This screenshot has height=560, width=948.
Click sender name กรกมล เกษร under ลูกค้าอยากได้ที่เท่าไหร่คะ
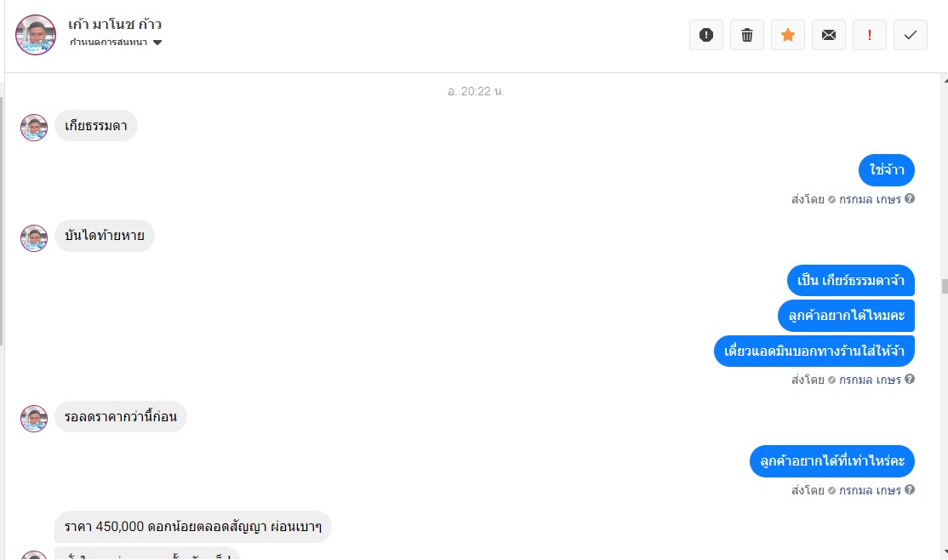pyautogui.click(x=870, y=490)
